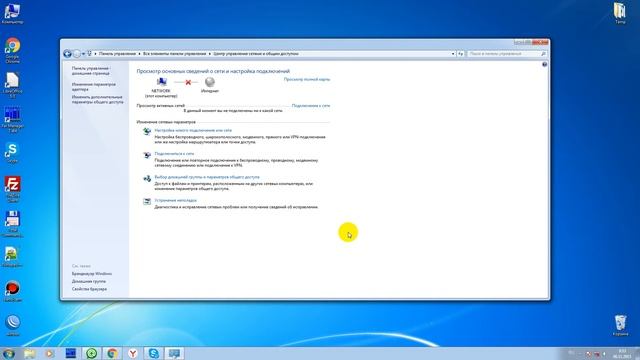Screen dimensions: 640x360
Task: Open «Устранение неполадок» link
Action: pos(176,200)
